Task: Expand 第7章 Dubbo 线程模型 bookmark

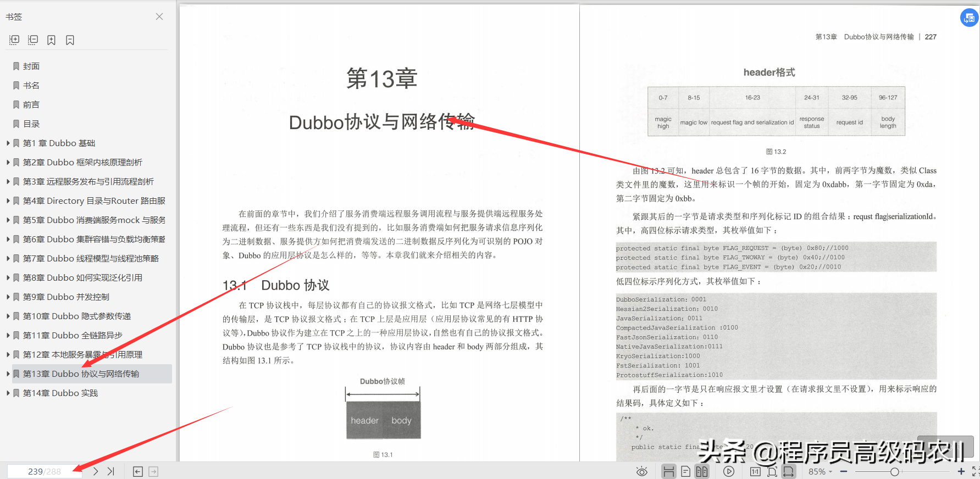Action: 8,258
